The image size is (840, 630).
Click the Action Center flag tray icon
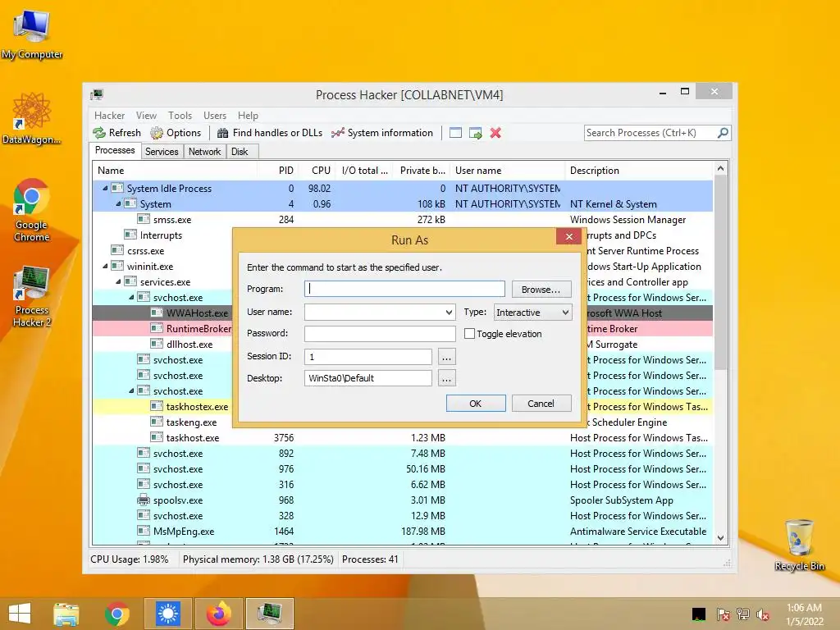tap(723, 614)
